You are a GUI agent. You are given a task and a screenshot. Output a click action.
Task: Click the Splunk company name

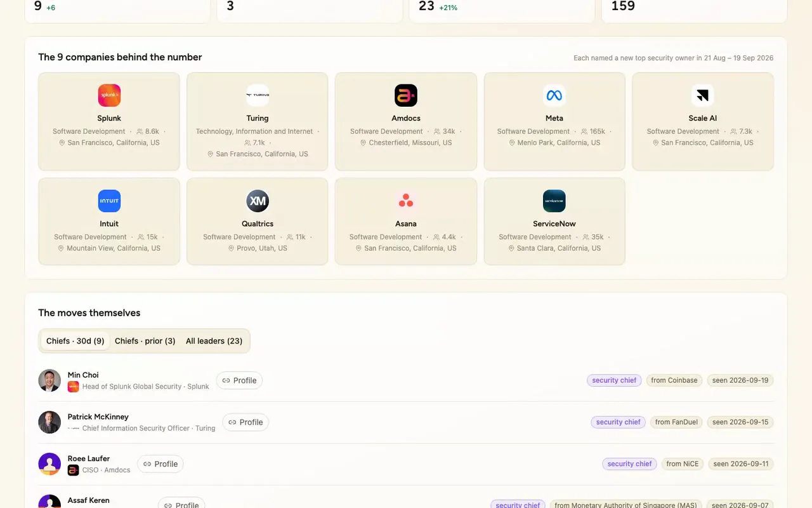[x=109, y=118]
